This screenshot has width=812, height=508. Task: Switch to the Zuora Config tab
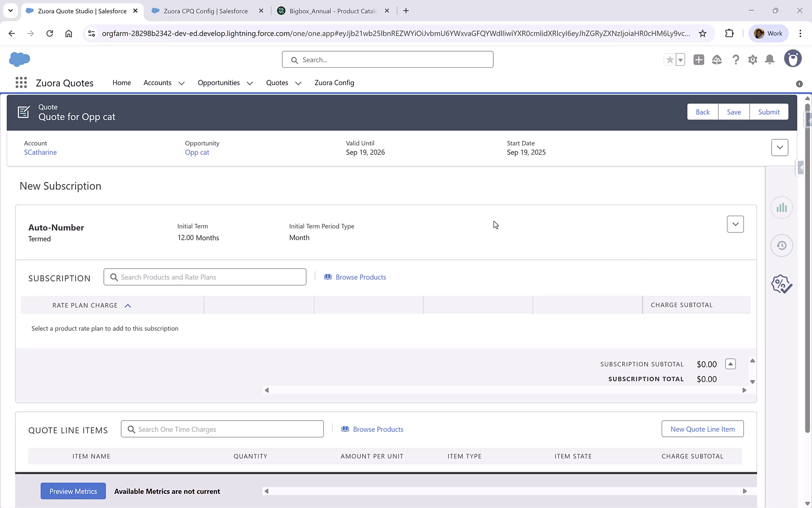[x=334, y=83]
